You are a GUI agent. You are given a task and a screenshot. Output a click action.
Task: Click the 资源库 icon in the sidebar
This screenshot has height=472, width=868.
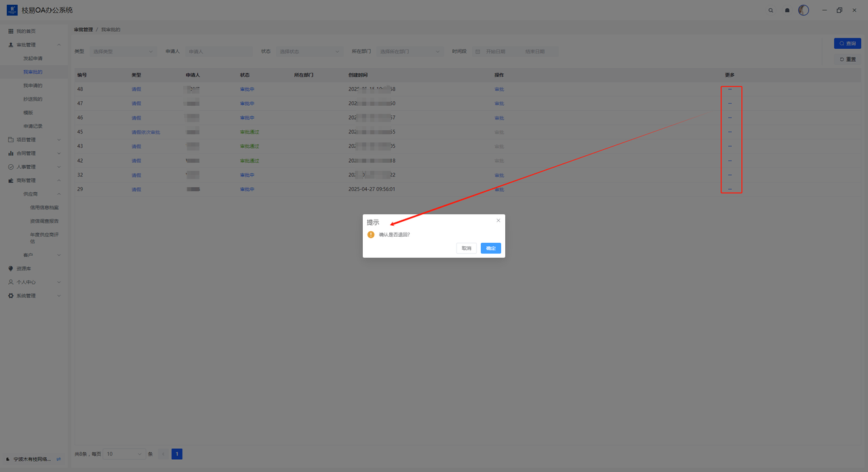(x=11, y=269)
